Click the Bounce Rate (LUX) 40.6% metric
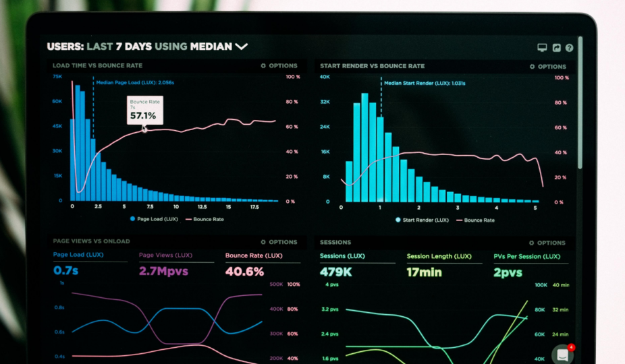 [244, 272]
